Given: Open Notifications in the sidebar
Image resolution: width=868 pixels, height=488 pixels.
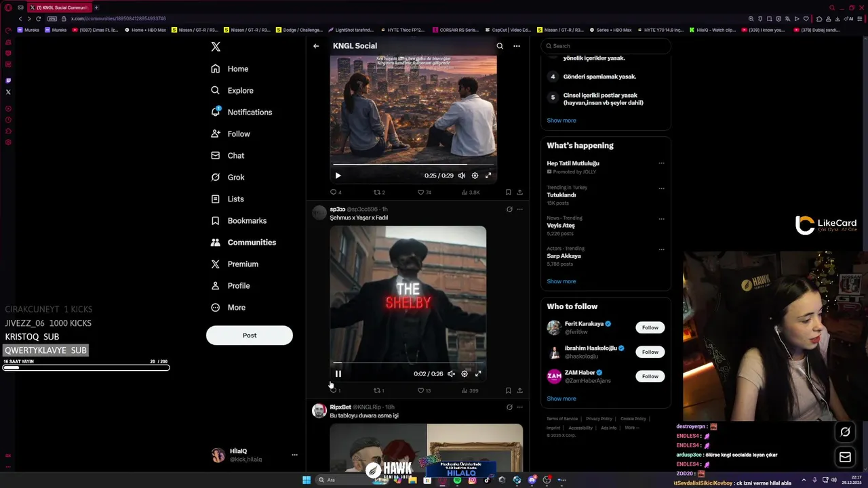Looking at the screenshot, I should pos(241,112).
